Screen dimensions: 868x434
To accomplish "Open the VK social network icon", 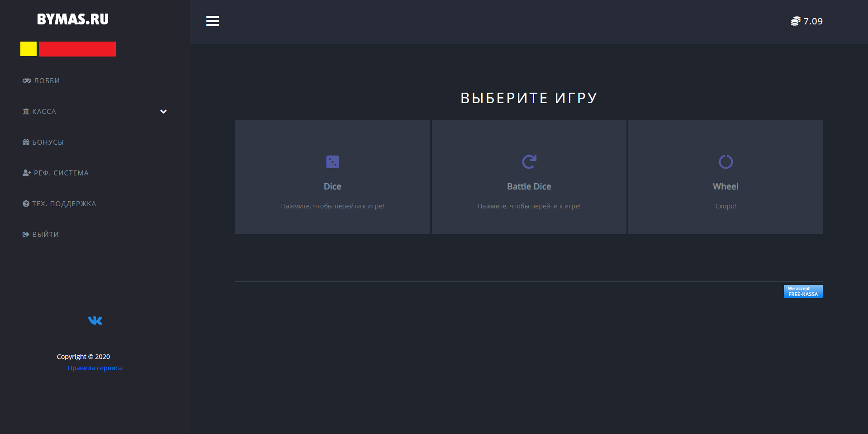I will click(x=95, y=321).
